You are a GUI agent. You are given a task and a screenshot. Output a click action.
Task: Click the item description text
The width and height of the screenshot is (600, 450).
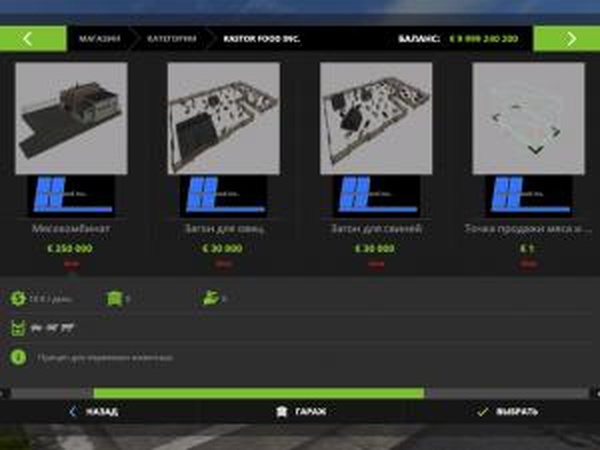[105, 358]
